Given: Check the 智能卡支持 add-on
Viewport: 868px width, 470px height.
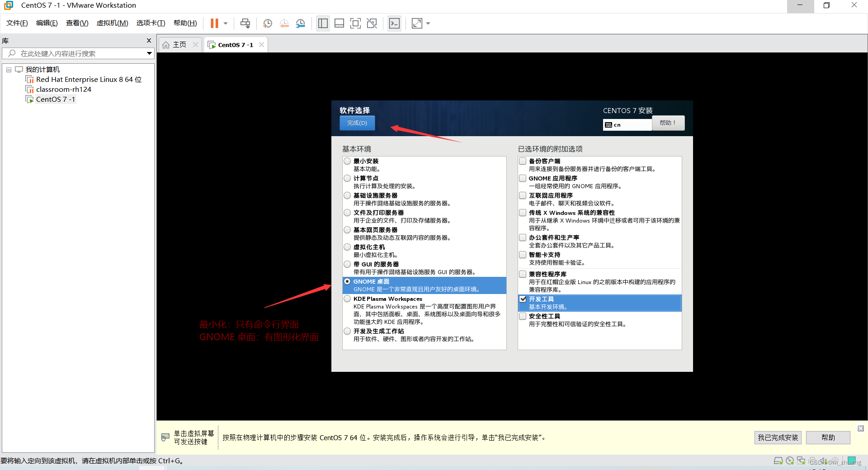Looking at the screenshot, I should pyautogui.click(x=523, y=255).
